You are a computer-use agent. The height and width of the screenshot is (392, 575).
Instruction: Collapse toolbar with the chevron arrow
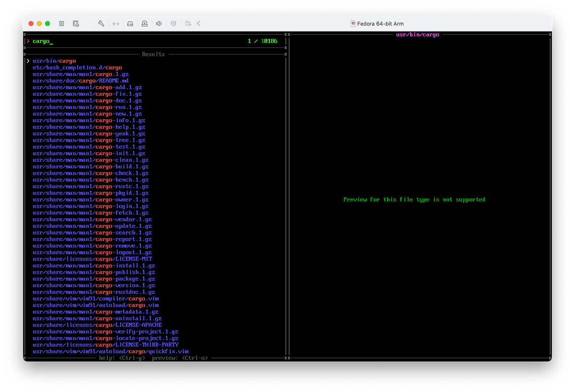point(199,23)
